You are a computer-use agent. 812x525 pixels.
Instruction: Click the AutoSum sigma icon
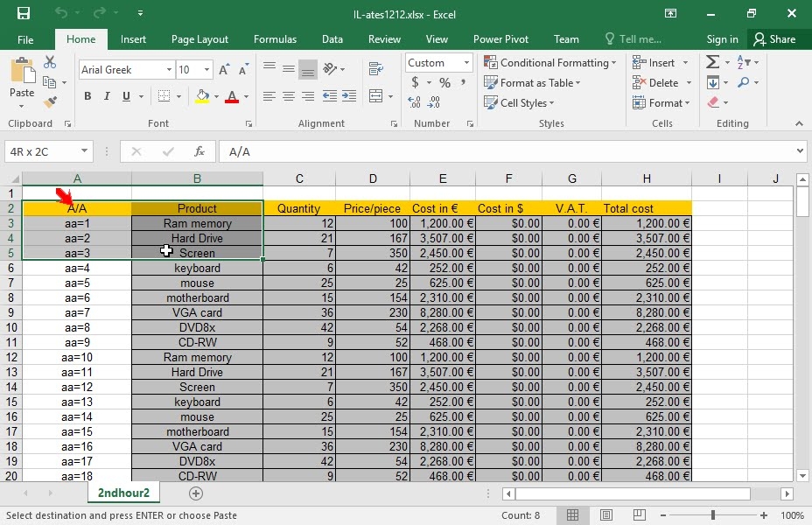[713, 63]
